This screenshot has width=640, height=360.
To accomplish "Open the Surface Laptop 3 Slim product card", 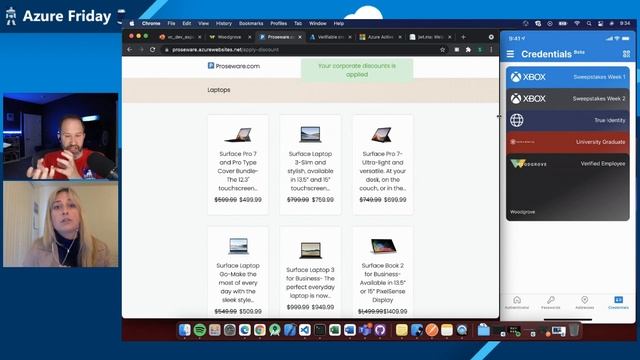I will pyautogui.click(x=310, y=164).
